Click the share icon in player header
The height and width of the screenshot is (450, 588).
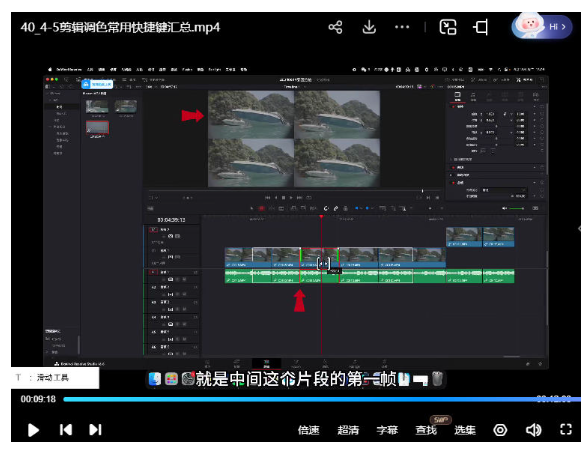tap(335, 27)
